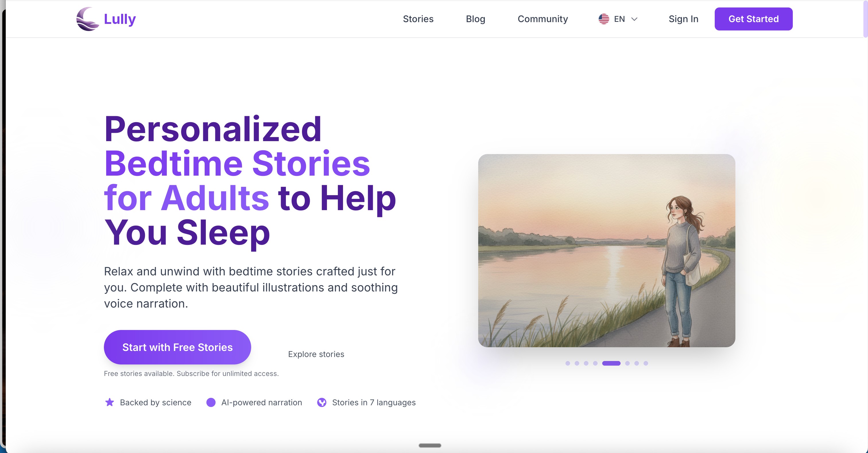Select the first carousel dot
Screen dimensions: 868x453
point(568,363)
